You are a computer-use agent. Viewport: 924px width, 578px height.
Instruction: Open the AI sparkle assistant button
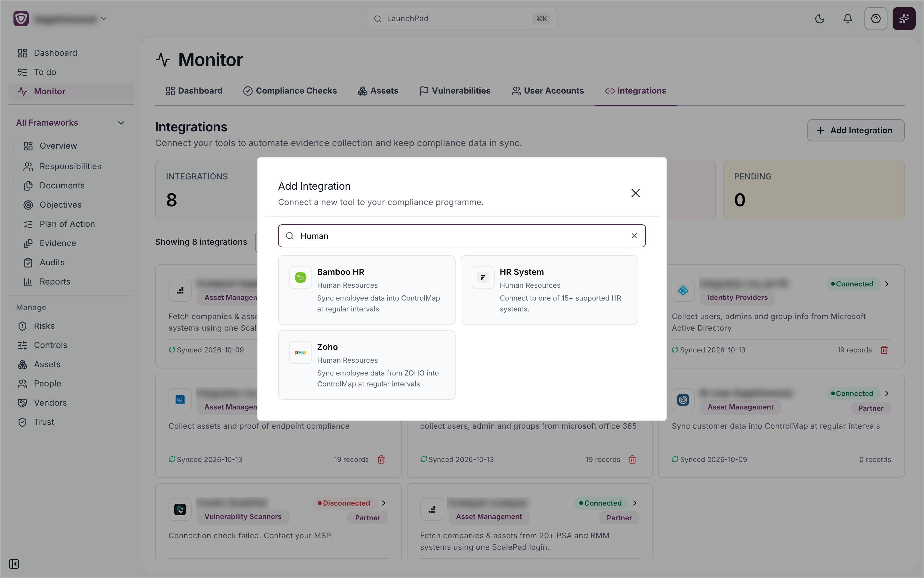coord(904,19)
